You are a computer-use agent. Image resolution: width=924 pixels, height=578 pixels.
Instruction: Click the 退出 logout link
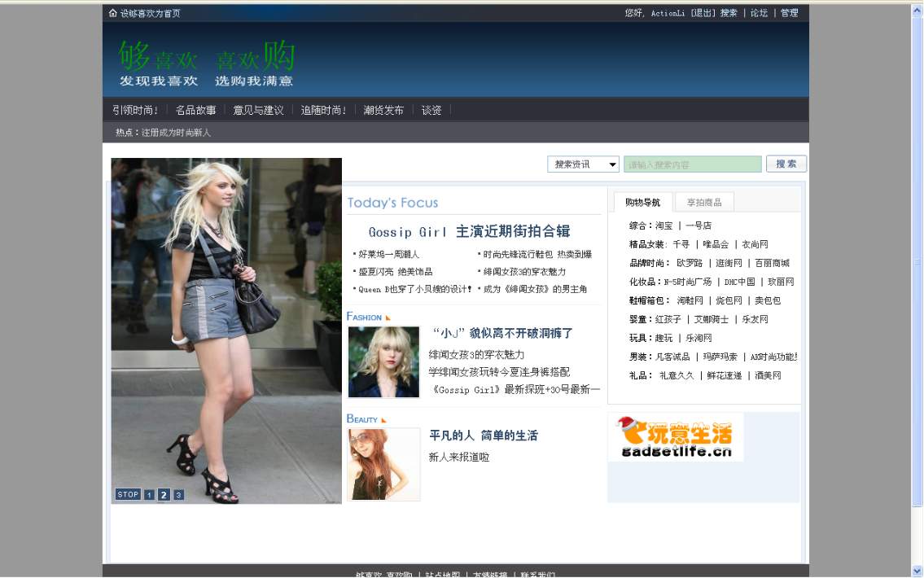[703, 13]
